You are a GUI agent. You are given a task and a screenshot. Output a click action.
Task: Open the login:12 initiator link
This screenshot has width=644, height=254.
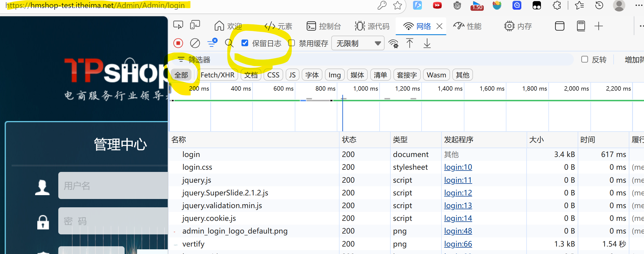(x=458, y=193)
